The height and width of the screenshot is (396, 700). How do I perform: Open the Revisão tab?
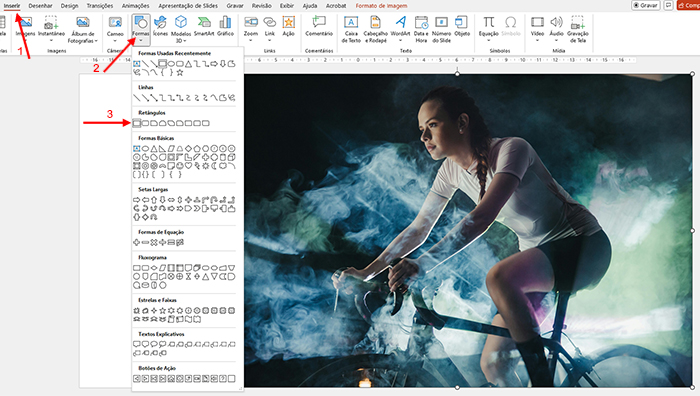coord(262,6)
